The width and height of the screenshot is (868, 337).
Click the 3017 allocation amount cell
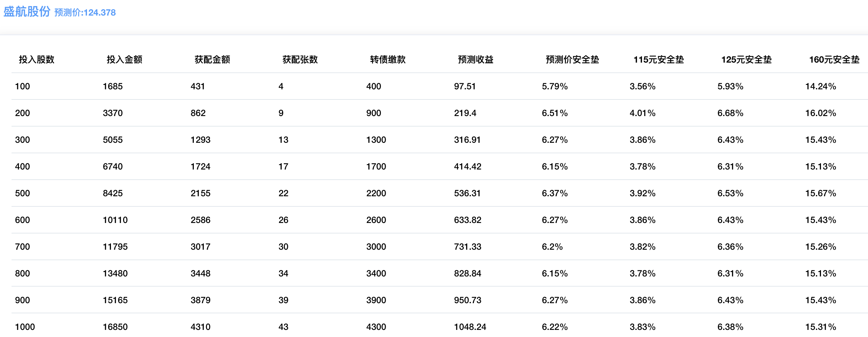tap(200, 247)
